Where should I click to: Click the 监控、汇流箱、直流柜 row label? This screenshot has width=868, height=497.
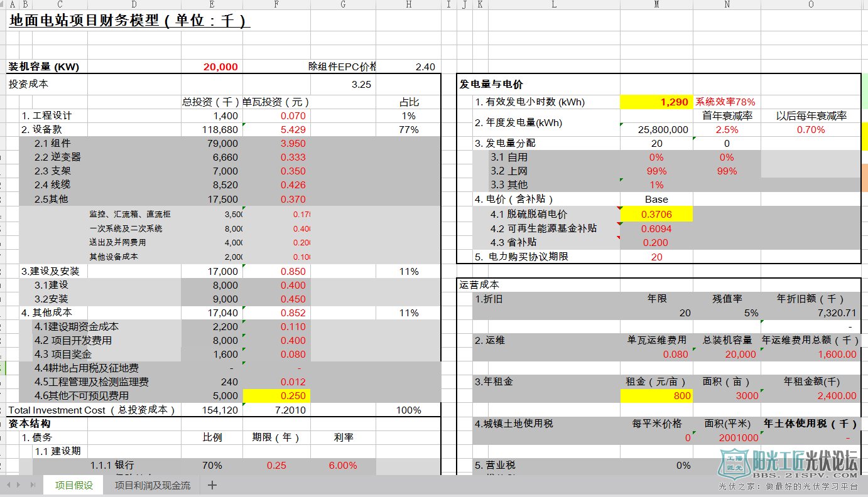pos(130,214)
